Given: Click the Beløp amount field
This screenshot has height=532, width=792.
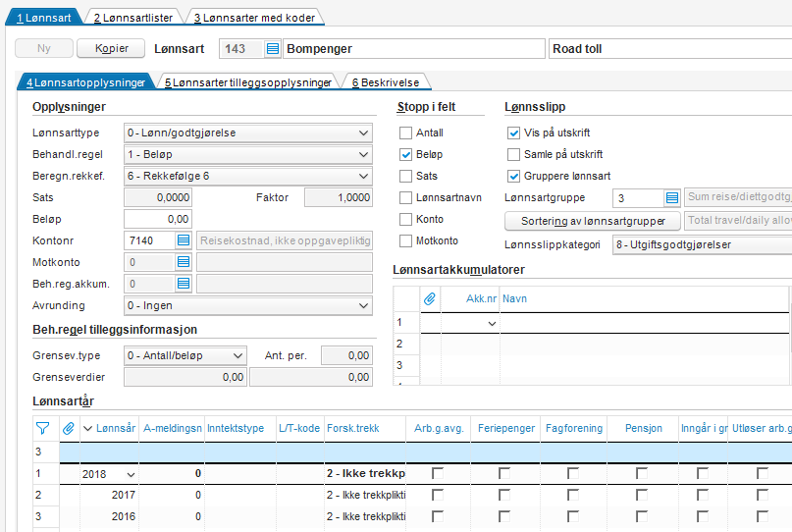Looking at the screenshot, I should coord(158,219).
